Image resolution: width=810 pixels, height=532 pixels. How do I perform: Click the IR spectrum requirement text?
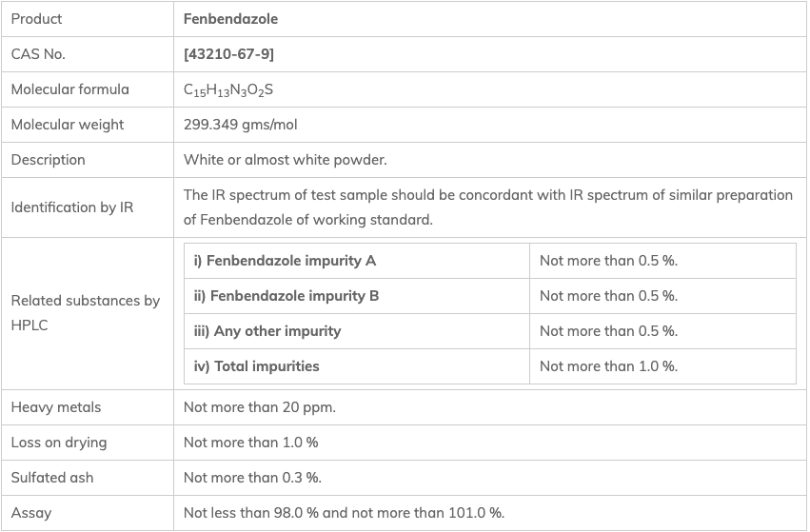(x=487, y=207)
